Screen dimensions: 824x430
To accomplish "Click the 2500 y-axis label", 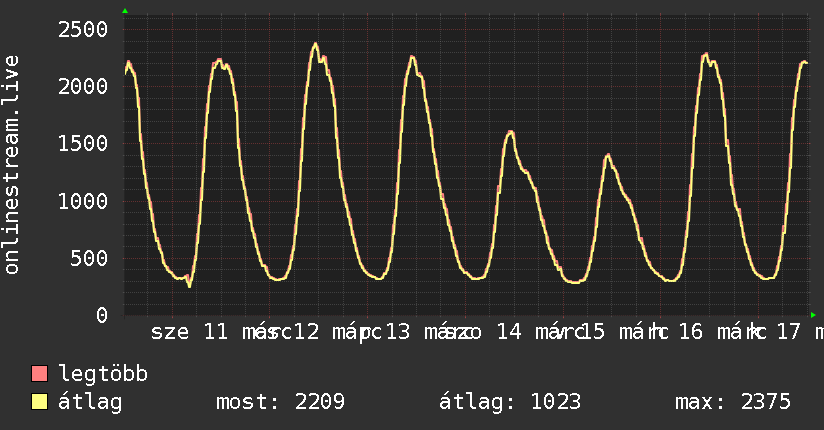I will pyautogui.click(x=83, y=29).
